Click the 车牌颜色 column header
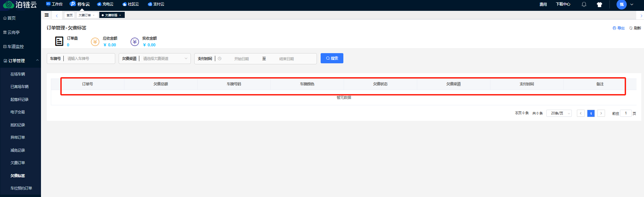Image resolution: width=644 pixels, height=197 pixels. pyautogui.click(x=307, y=84)
